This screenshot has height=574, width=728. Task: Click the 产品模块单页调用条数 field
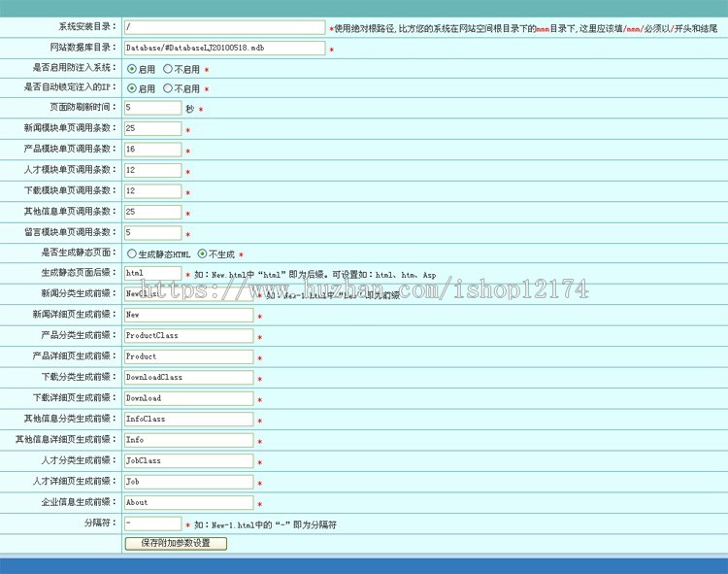pyautogui.click(x=152, y=150)
